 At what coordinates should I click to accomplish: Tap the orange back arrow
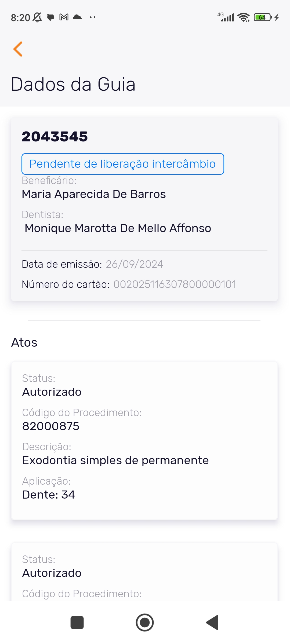(18, 49)
